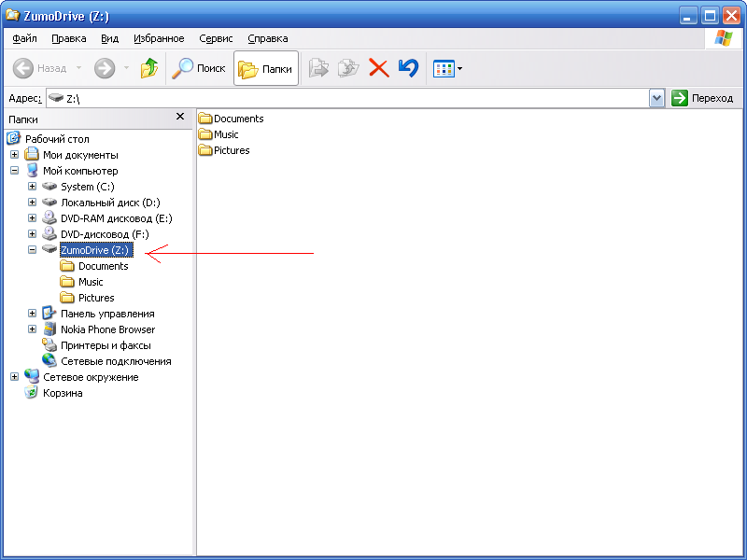Click the System (C:) drive icon

coord(49,186)
